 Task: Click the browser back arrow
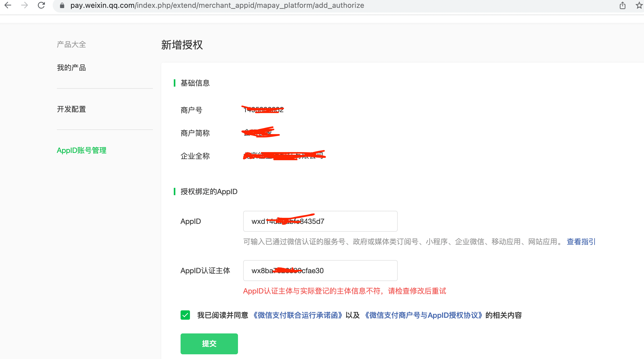[8, 5]
